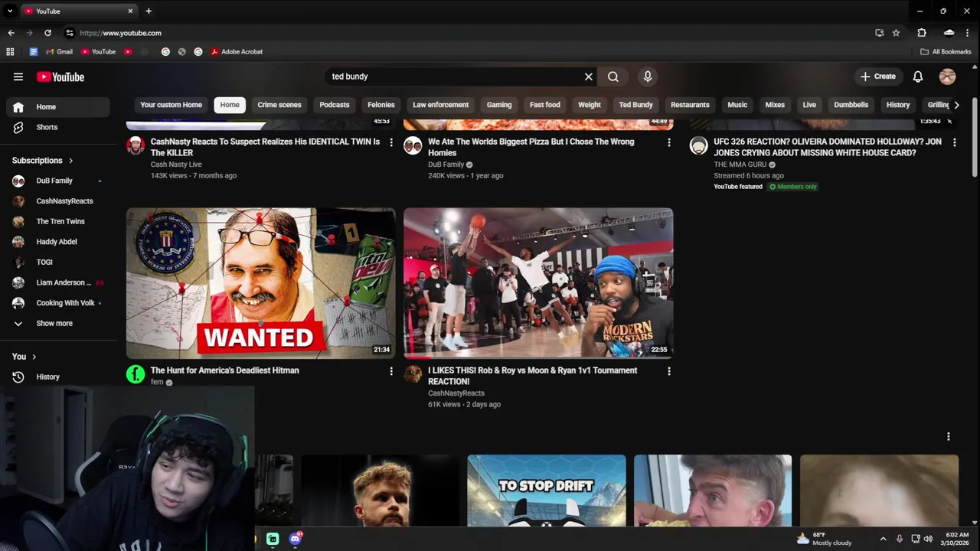The height and width of the screenshot is (551, 980).
Task: Select the Fast food chip
Action: [x=545, y=105]
